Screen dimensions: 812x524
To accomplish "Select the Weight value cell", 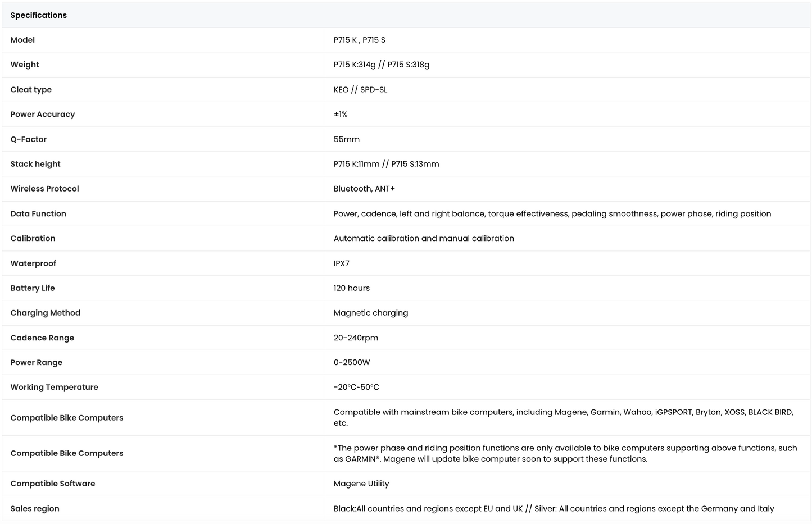I will click(x=567, y=65).
